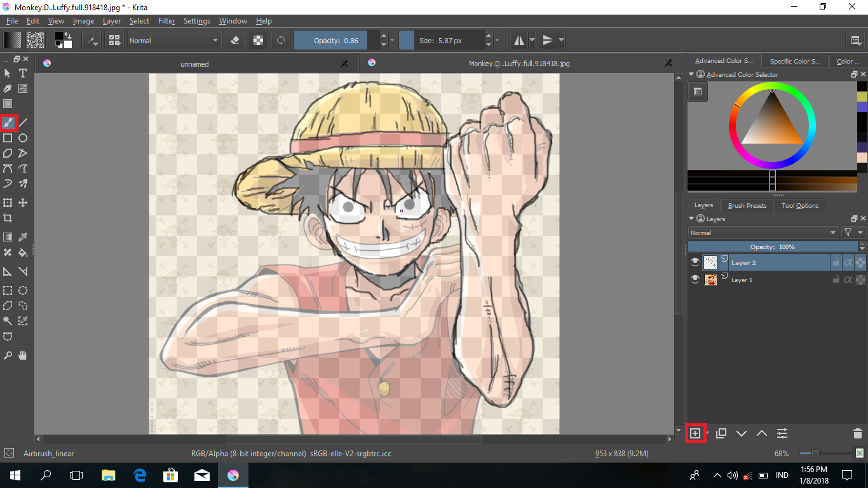Select the Color Picker eyedropper tool
868x488 pixels.
point(23,237)
